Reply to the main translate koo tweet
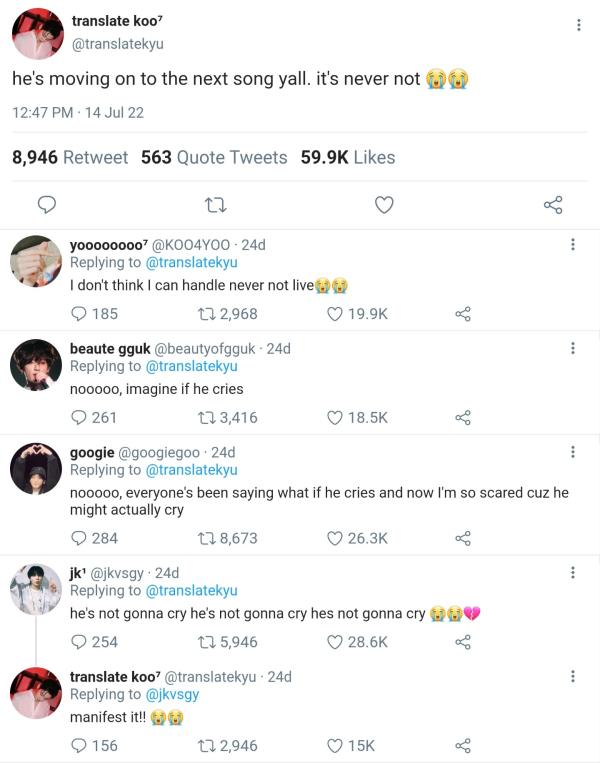The height and width of the screenshot is (763, 600). pos(46,205)
